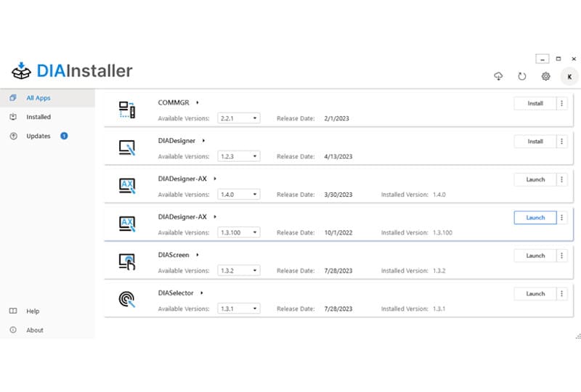This screenshot has height=392, width=581.
Task: Open more options menu for COMMGR
Action: click(561, 104)
